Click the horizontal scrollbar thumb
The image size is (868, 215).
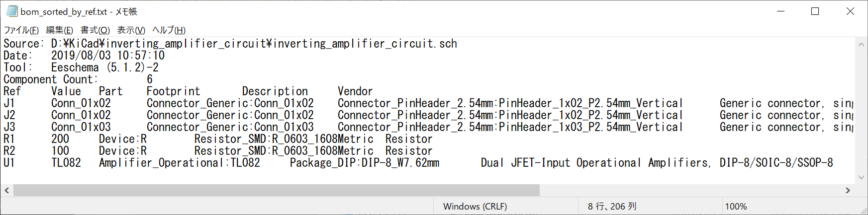tap(276, 190)
